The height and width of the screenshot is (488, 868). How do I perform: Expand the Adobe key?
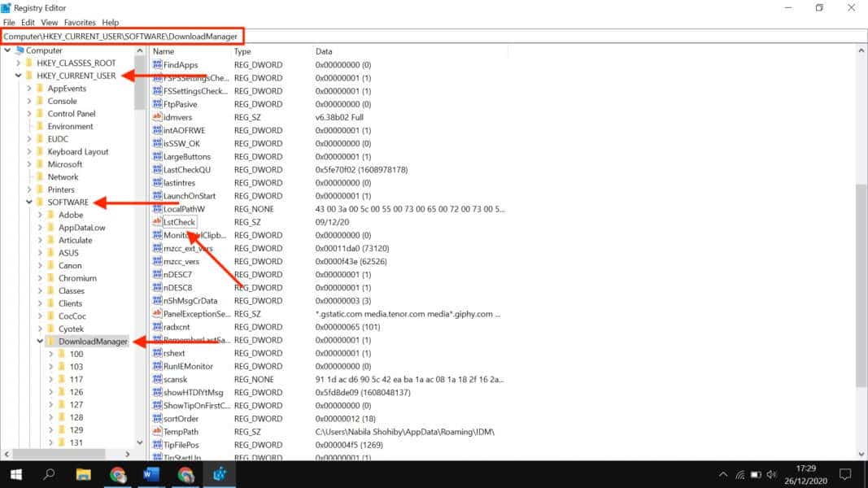40,216
